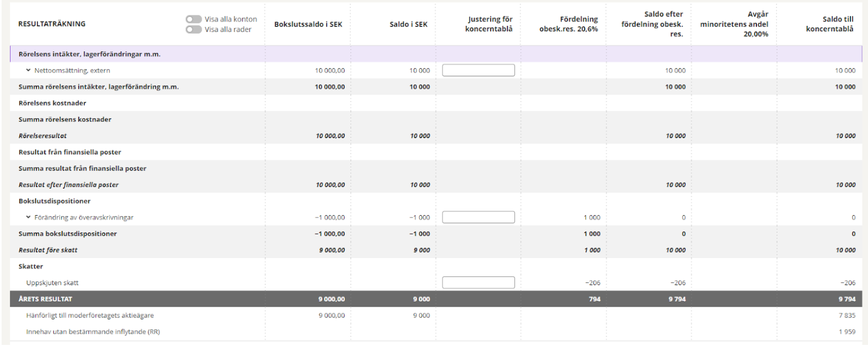This screenshot has height=347, width=868.
Task: Select the 'Uppskjuten skatt' row label
Action: point(52,283)
